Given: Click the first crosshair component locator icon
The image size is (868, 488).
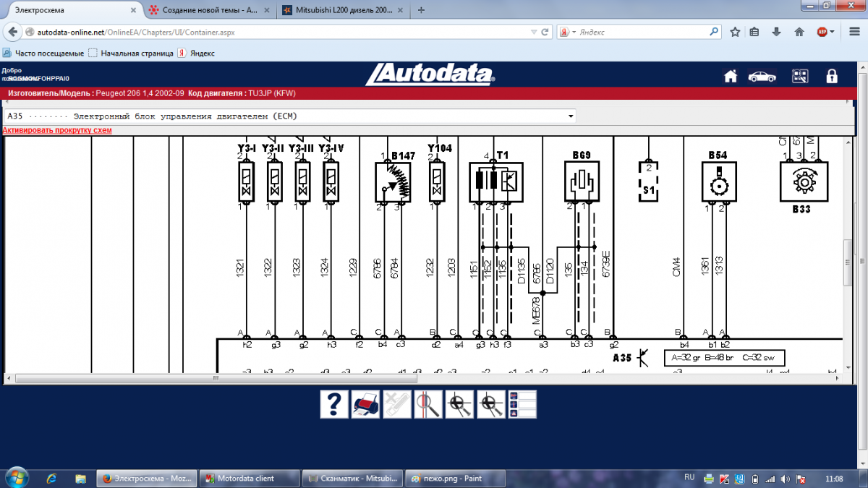Looking at the screenshot, I should click(459, 404).
